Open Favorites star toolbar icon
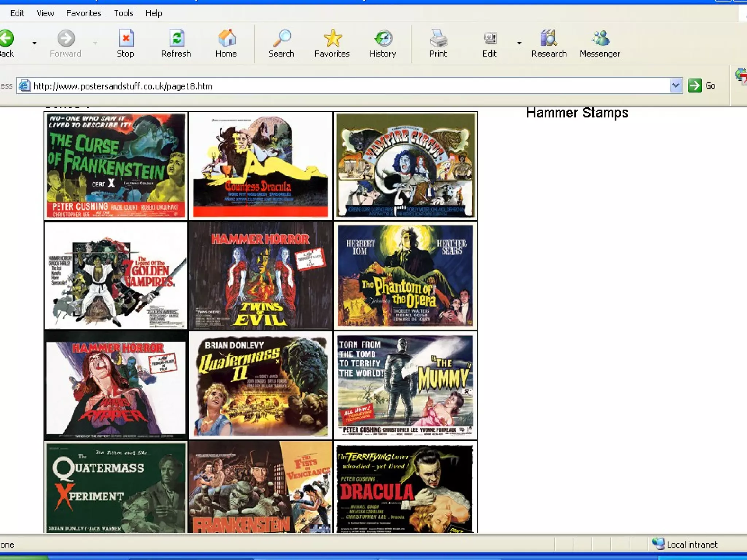The height and width of the screenshot is (560, 747). tap(332, 39)
